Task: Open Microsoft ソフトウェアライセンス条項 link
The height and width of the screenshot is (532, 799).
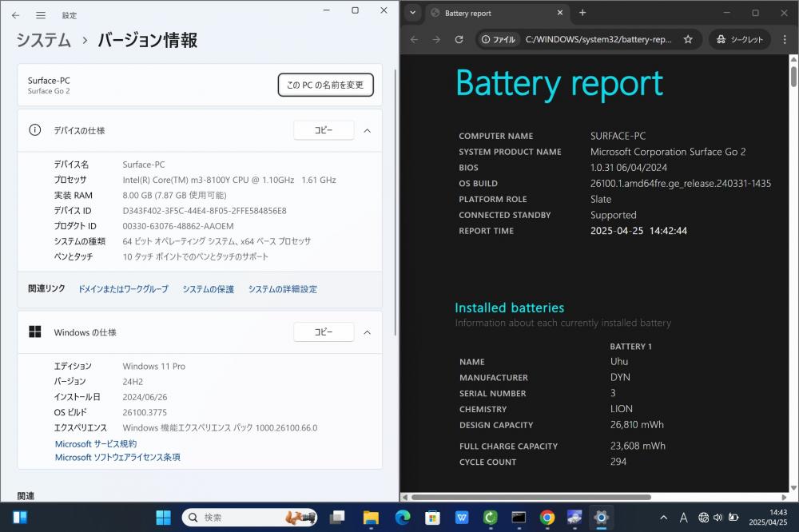Action: 117,457
